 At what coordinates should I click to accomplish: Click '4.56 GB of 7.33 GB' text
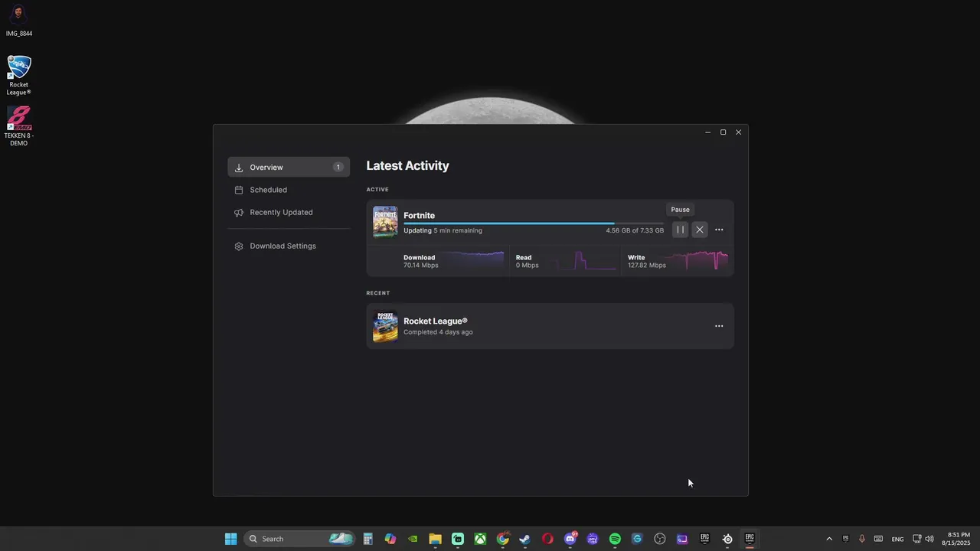tap(635, 230)
